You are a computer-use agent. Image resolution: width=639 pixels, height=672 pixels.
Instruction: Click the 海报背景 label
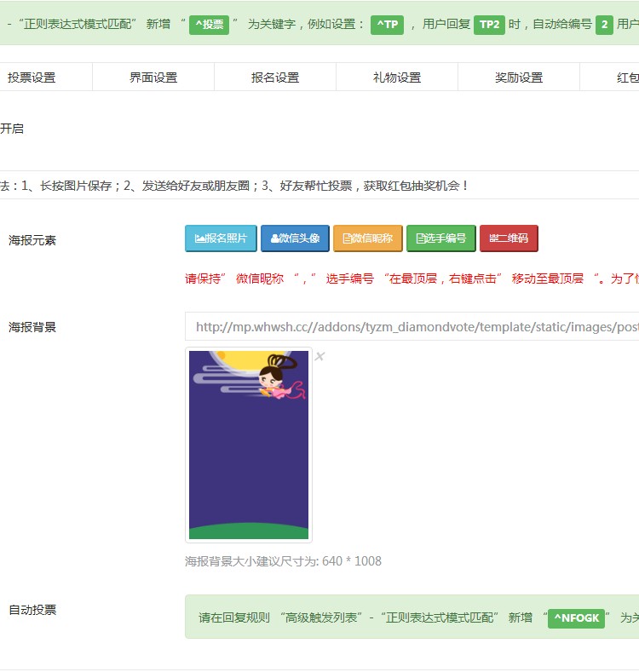point(32,327)
